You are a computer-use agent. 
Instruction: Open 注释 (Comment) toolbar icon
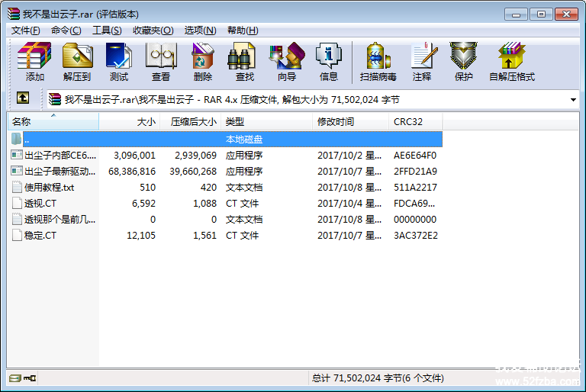point(423,56)
